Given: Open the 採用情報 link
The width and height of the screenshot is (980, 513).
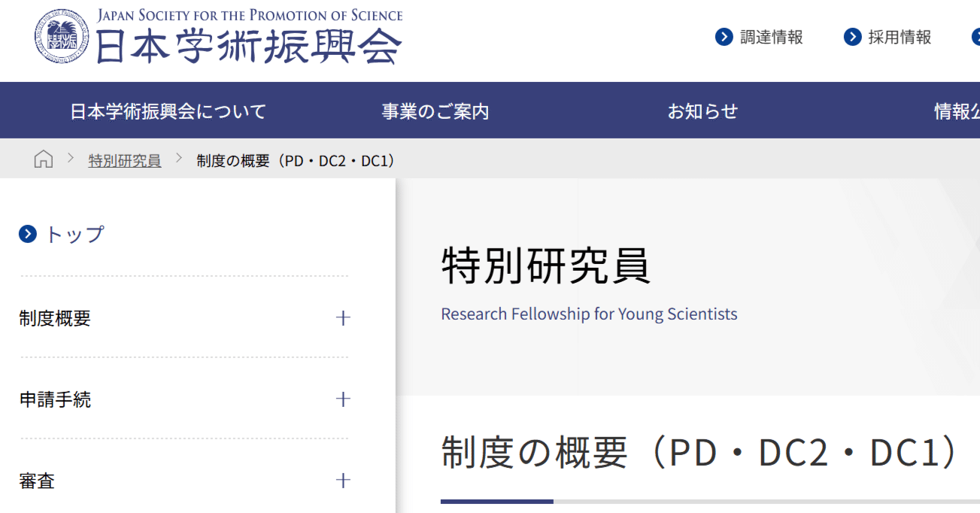Looking at the screenshot, I should [900, 37].
